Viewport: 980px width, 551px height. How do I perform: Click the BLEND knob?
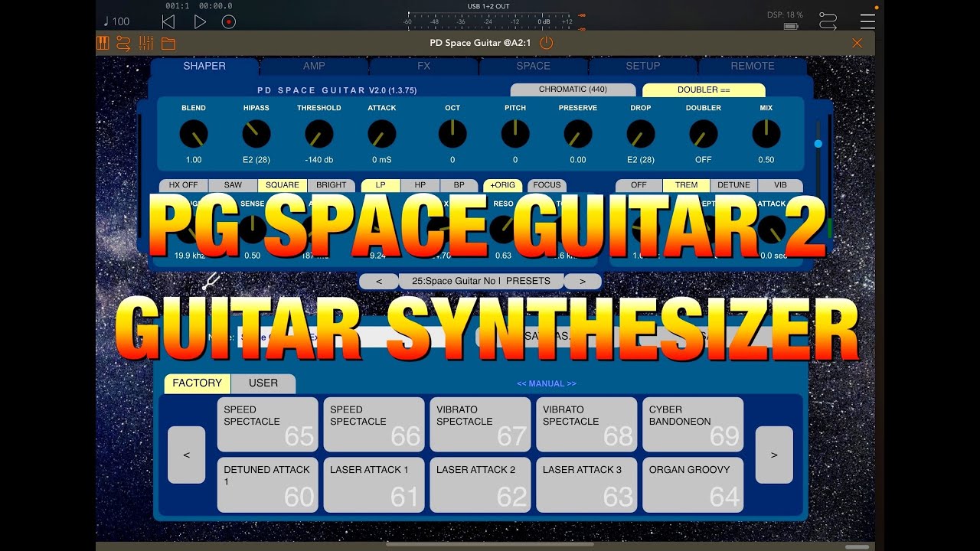(x=194, y=134)
